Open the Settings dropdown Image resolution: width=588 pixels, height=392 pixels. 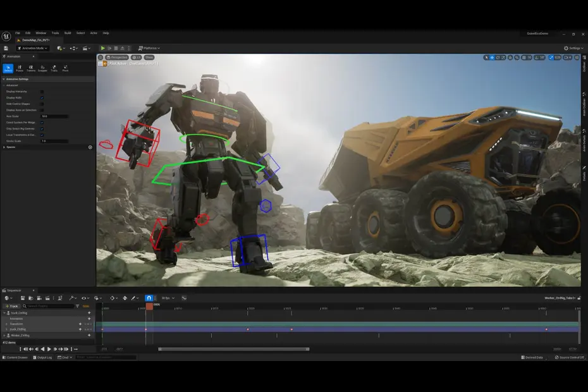coord(573,48)
